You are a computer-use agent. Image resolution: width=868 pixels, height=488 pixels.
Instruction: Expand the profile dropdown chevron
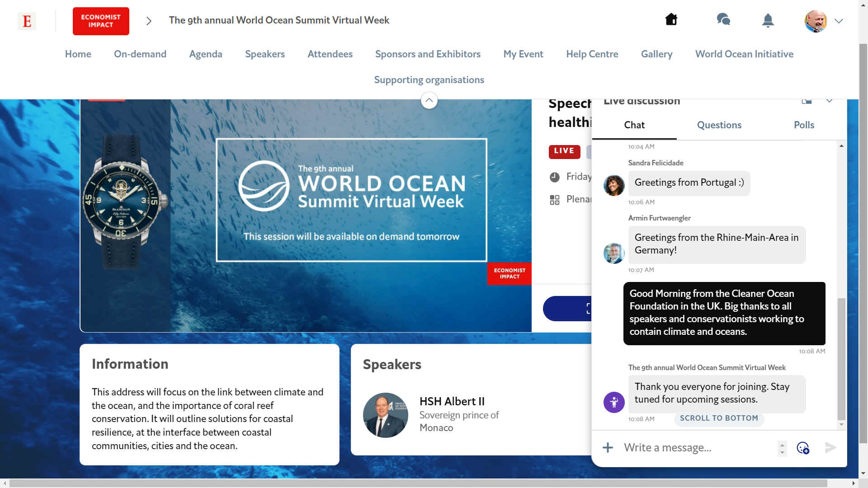(x=839, y=21)
